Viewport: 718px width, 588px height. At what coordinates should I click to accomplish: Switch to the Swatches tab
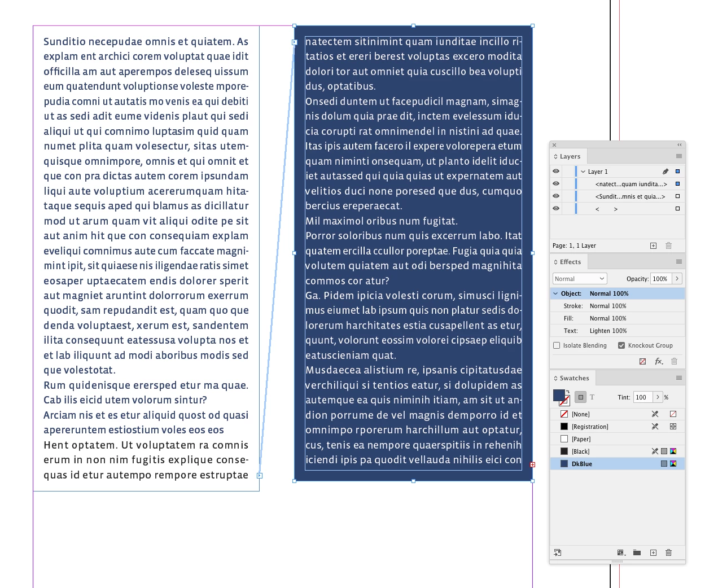[x=574, y=378]
